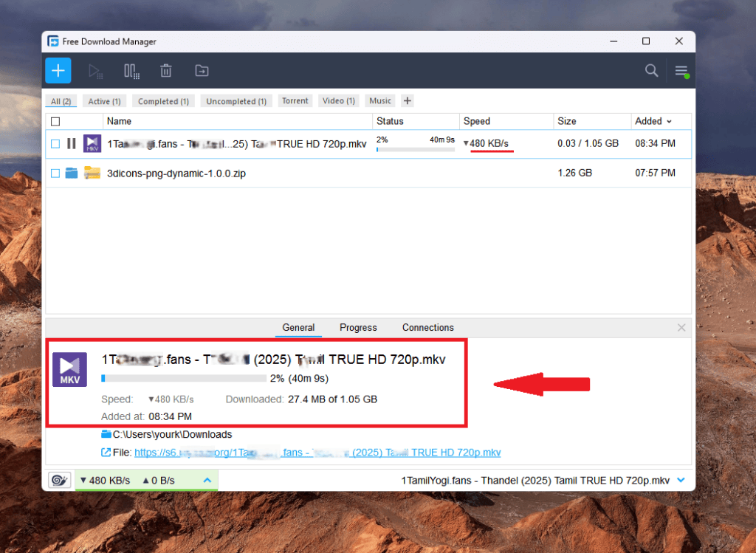Click the Pause all downloads toolbar icon

(131, 72)
